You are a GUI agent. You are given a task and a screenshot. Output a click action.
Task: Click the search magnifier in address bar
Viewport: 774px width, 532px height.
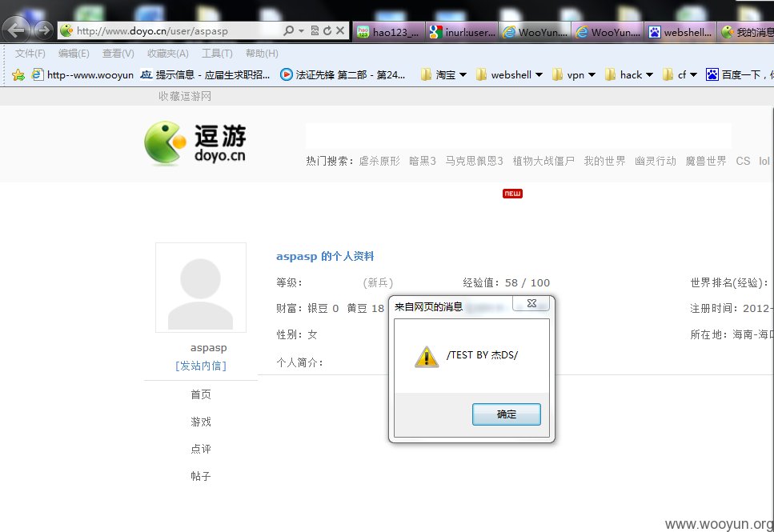point(289,30)
